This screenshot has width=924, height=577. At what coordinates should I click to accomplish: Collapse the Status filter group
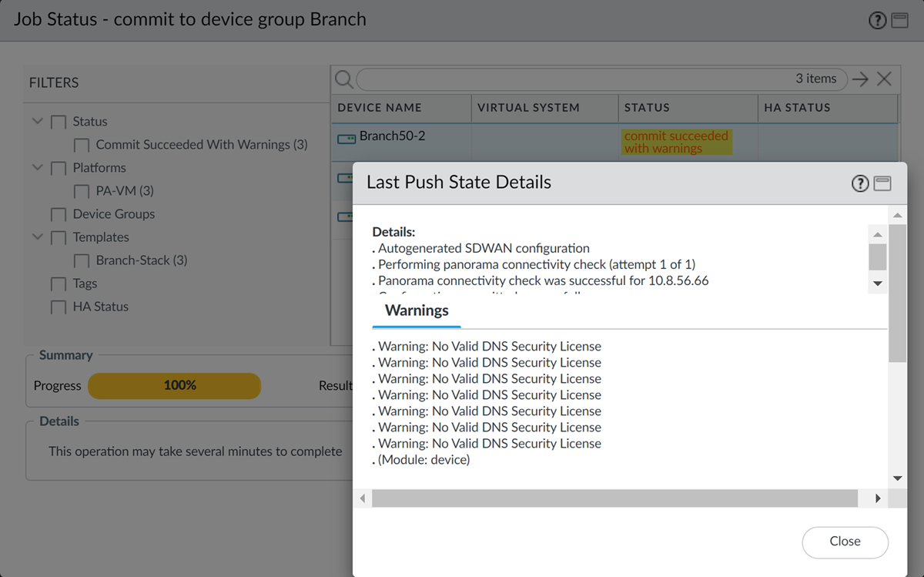[x=38, y=121]
